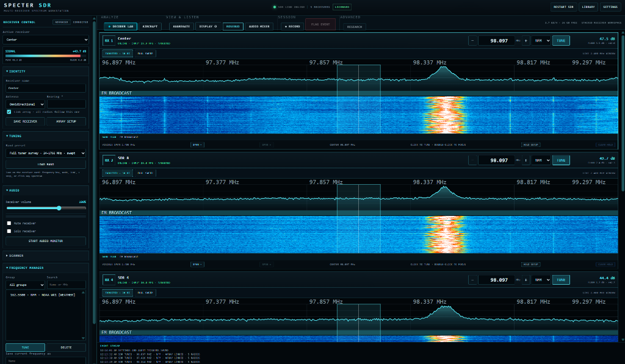This screenshot has height=364, width=625.
Task: Click Save Receiver button
Action: [25, 121]
